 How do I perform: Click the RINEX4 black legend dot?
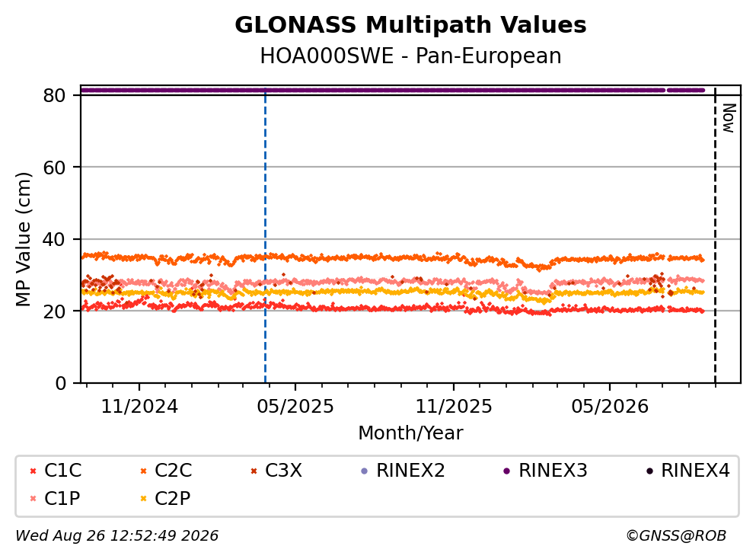pos(649,471)
